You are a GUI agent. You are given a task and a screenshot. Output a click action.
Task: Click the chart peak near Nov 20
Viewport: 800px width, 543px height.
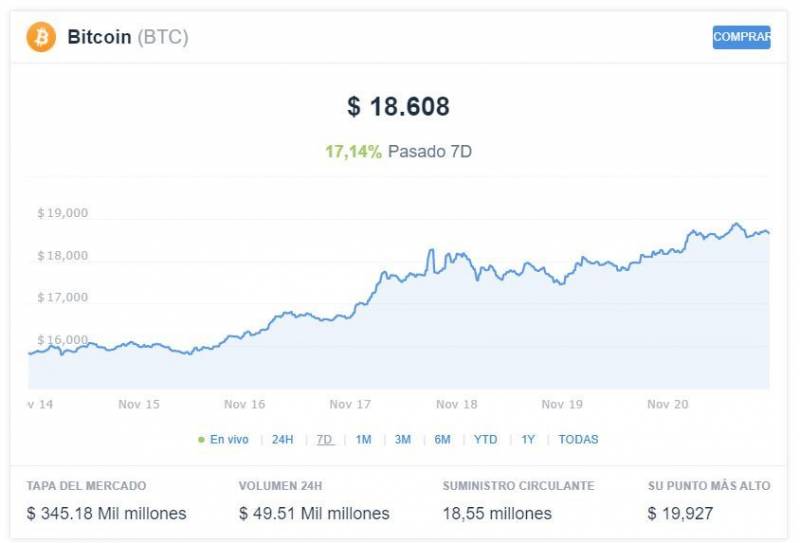pyautogui.click(x=737, y=224)
